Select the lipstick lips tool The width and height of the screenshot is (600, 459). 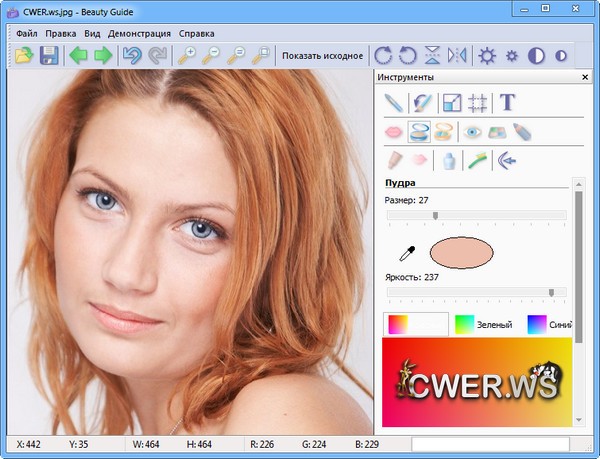[395, 131]
